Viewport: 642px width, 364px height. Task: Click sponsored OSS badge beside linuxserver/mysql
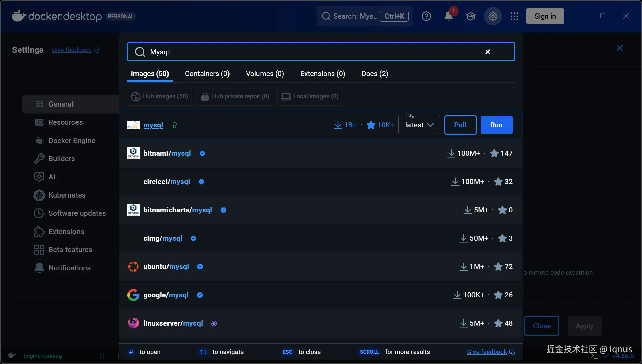tap(214, 323)
